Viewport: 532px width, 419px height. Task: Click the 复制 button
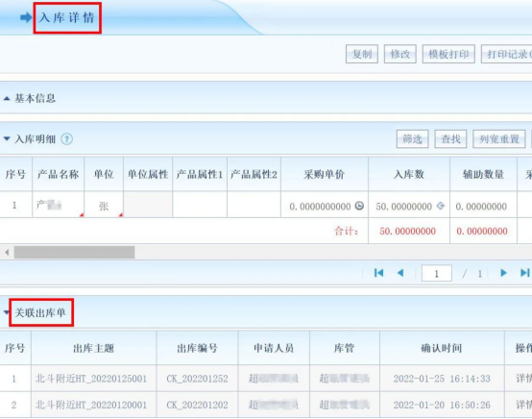[x=362, y=54]
